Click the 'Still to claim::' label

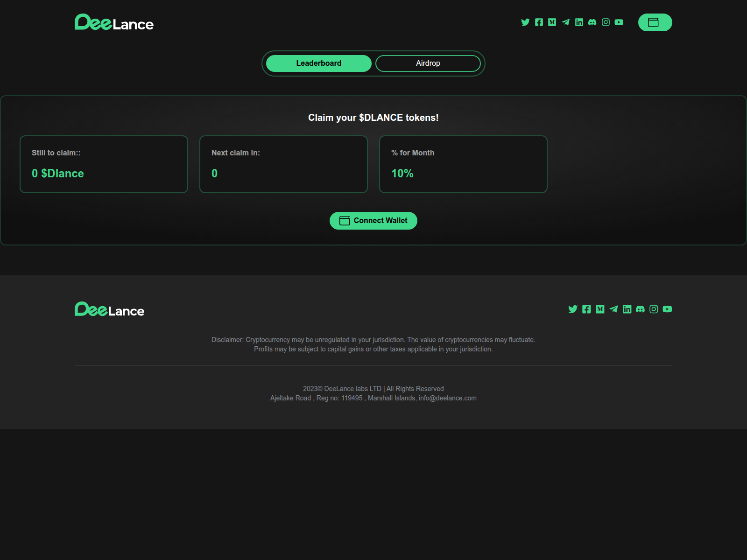pos(56,153)
